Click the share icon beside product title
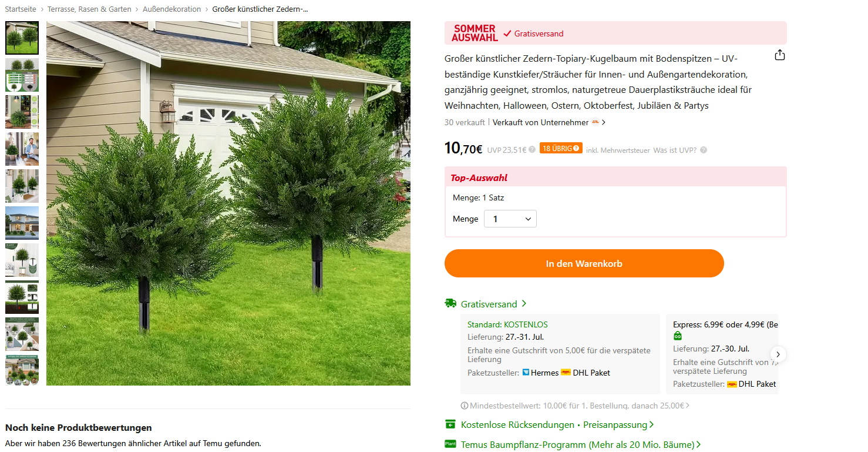 click(x=779, y=55)
